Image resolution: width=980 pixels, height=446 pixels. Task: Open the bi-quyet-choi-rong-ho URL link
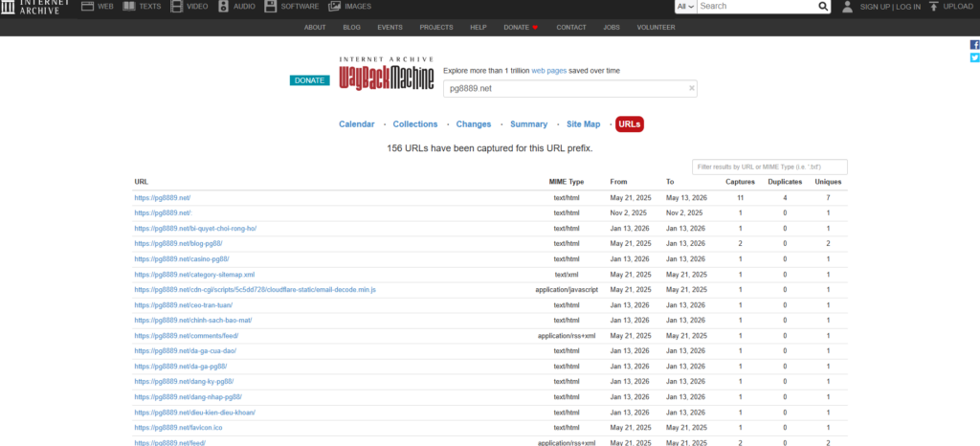coord(195,229)
